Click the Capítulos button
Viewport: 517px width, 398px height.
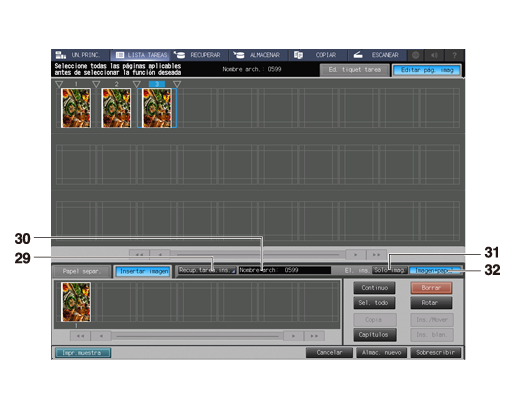coord(375,335)
